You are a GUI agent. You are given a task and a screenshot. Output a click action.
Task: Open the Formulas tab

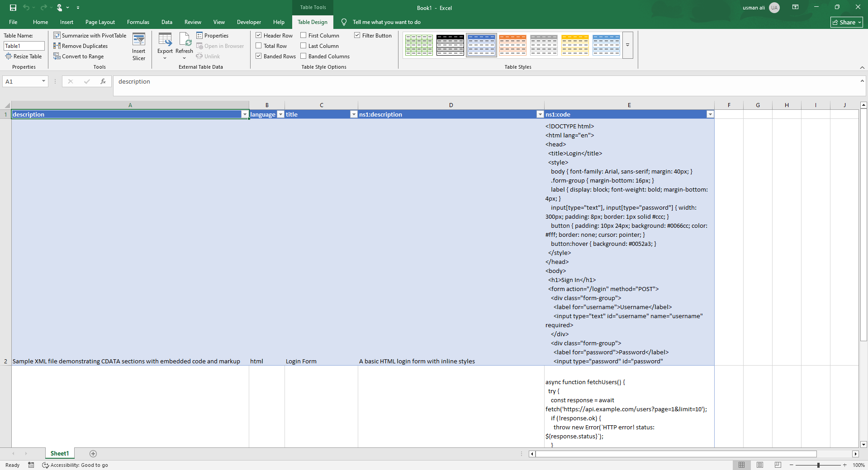point(138,22)
